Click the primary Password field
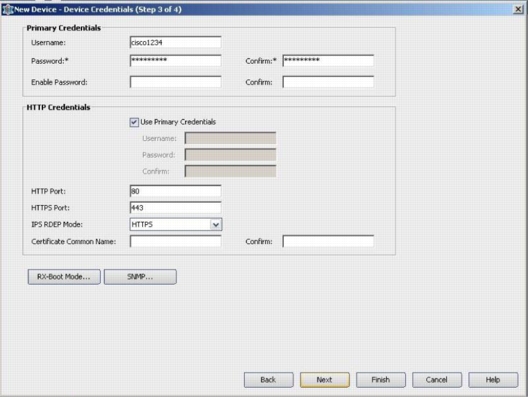Viewport: 530px width, 399px height. pos(175,61)
